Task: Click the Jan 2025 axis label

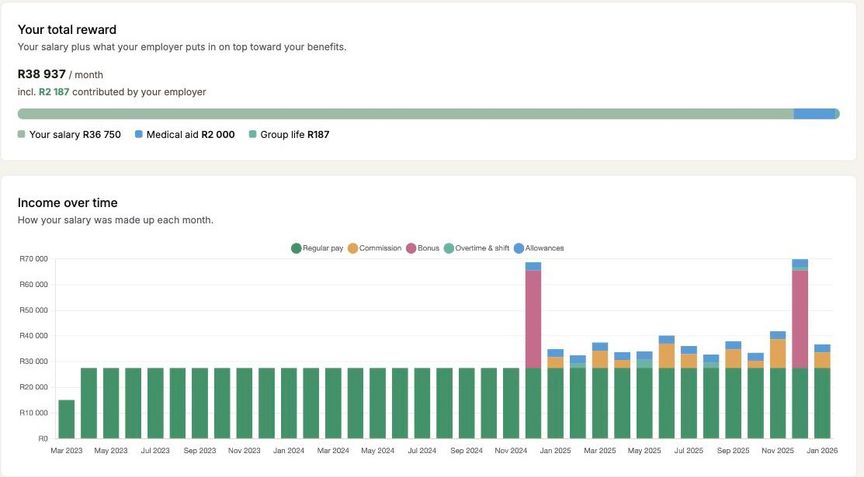Action: pos(555,451)
